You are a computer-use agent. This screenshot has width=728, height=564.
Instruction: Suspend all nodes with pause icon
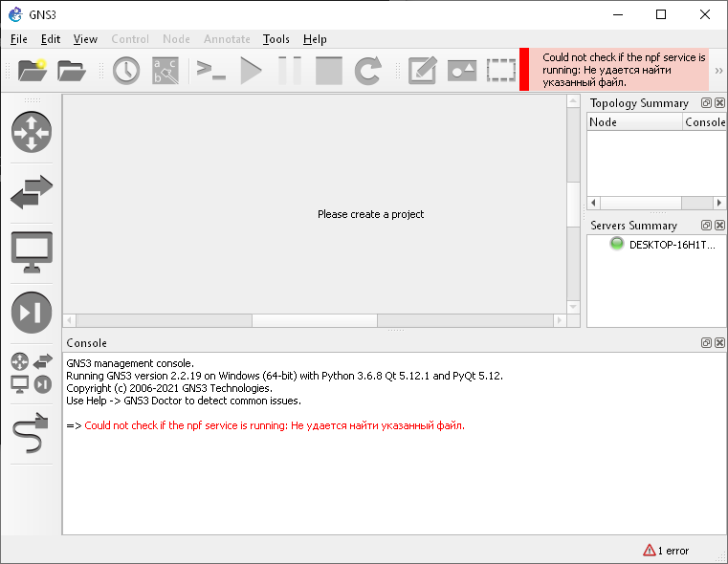290,71
